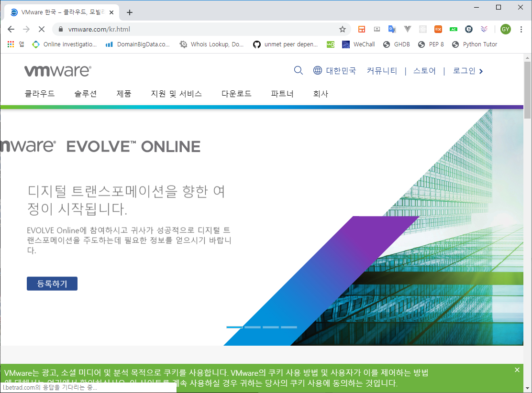Viewport: 532px width, 393px height.
Task: Go to the 스토어 link
Action: coord(424,71)
